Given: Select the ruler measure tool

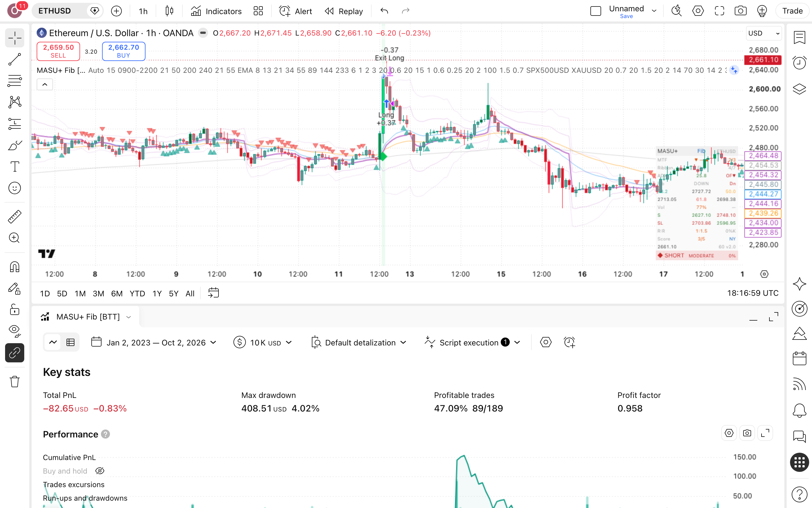Looking at the screenshot, I should (x=15, y=217).
